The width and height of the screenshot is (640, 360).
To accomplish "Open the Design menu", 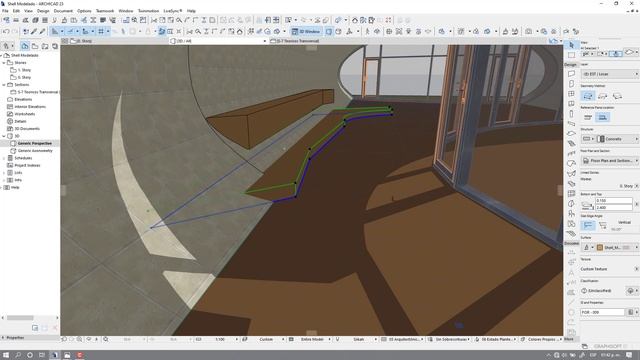I will pyautogui.click(x=43, y=11).
